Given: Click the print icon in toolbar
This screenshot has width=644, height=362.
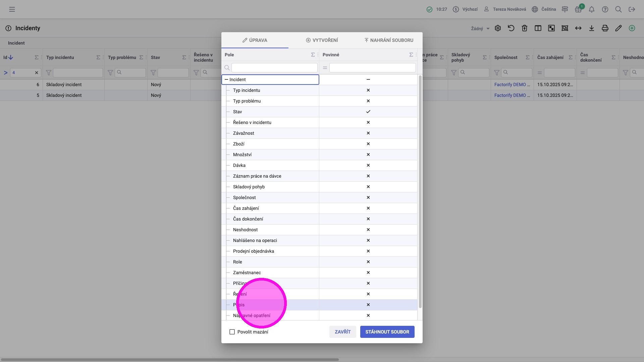Looking at the screenshot, I should (x=605, y=28).
